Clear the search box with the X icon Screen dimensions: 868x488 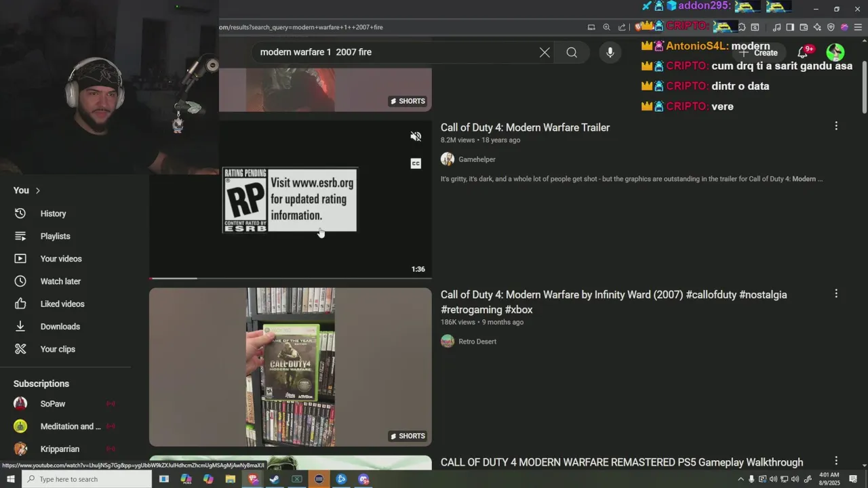545,52
